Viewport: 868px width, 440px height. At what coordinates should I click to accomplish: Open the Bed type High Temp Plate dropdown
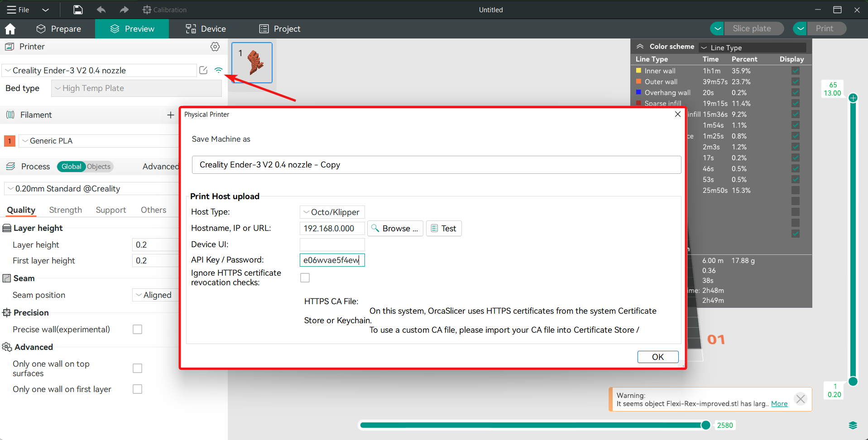pos(136,88)
